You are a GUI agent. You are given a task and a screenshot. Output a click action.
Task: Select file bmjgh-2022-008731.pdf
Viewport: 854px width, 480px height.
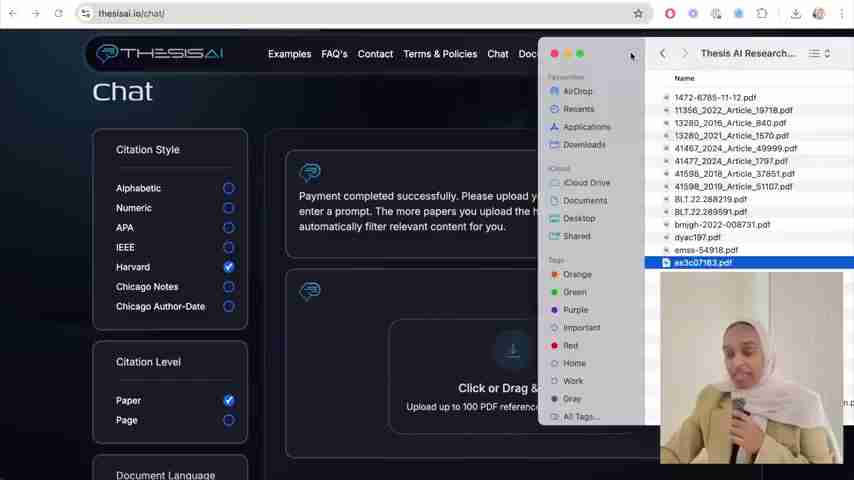click(722, 224)
